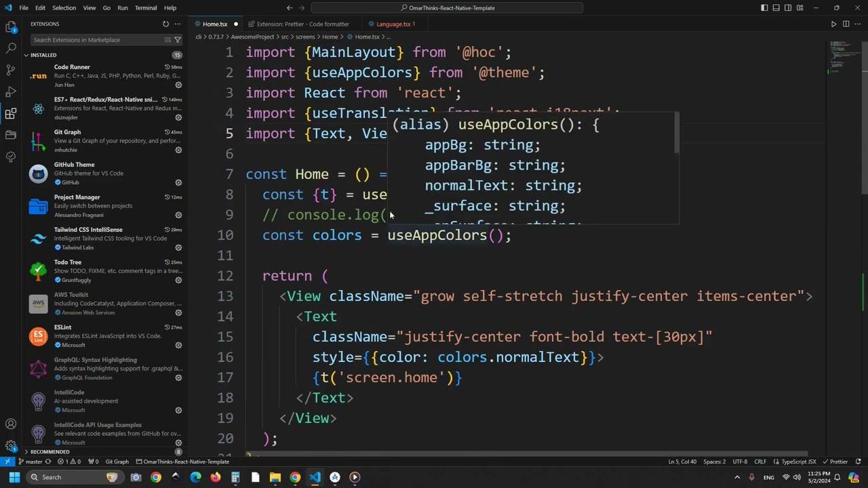The height and width of the screenshot is (488, 868).
Task: Open gear settings for Code Runner
Action: pos(178,85)
